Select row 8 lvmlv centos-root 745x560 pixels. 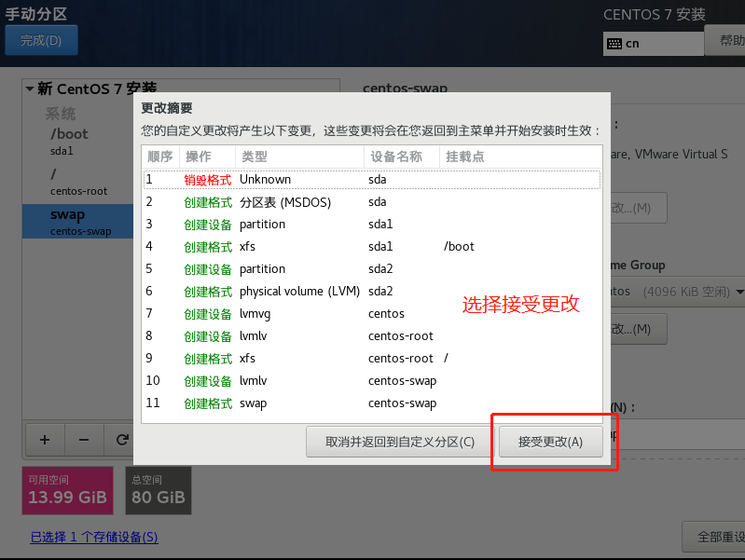[x=372, y=335]
